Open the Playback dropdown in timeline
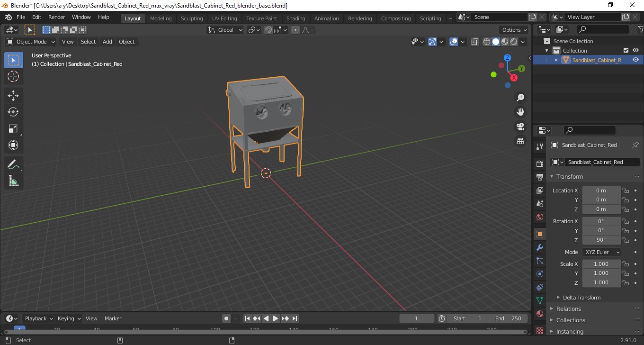Screen dimensions: 644x345 point(38,318)
